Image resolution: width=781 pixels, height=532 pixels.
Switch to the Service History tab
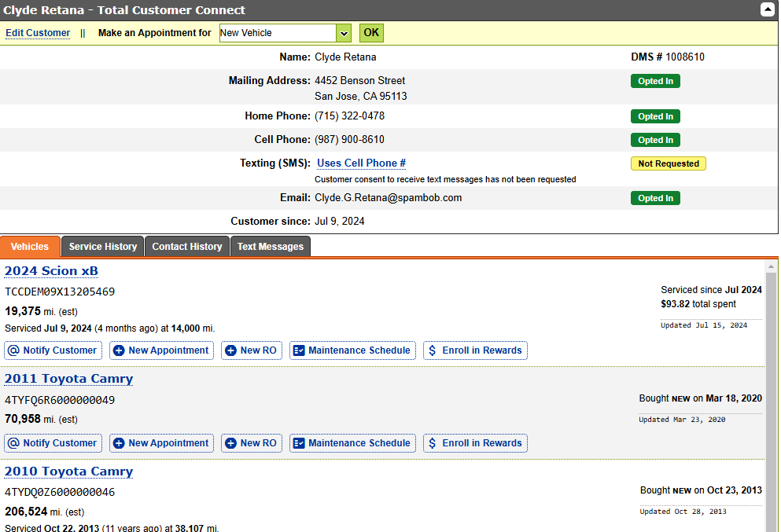click(x=103, y=247)
